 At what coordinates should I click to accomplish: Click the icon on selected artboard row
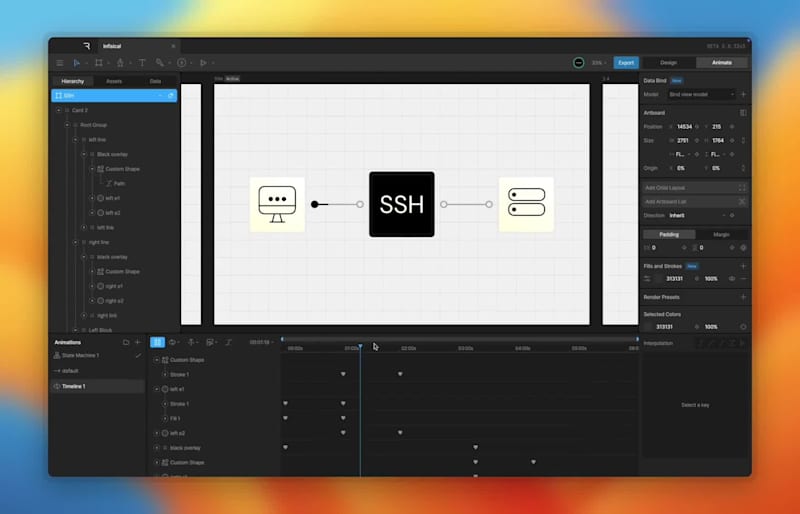point(171,95)
